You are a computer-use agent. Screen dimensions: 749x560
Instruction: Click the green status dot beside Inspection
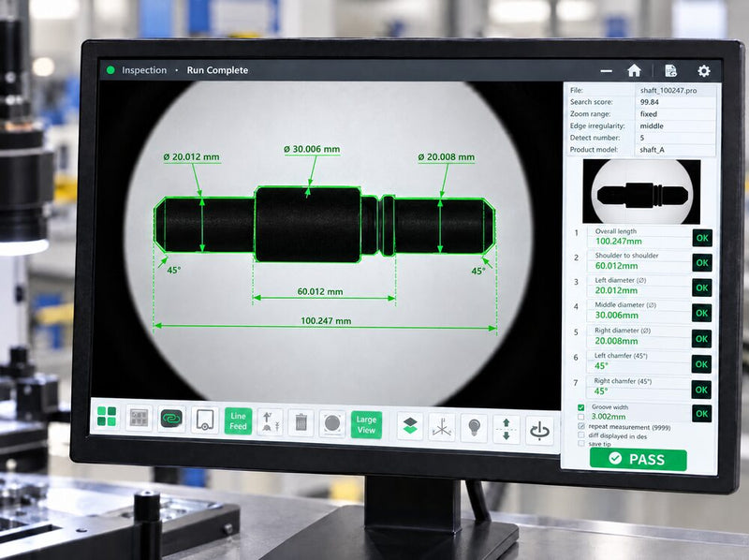(x=110, y=69)
